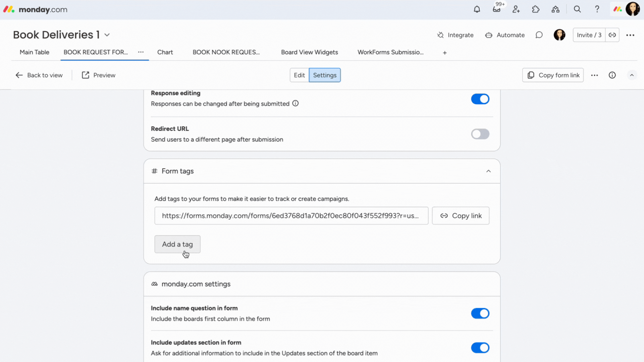Open the inbox tray icon
This screenshot has height=362, width=644.
click(496, 9)
